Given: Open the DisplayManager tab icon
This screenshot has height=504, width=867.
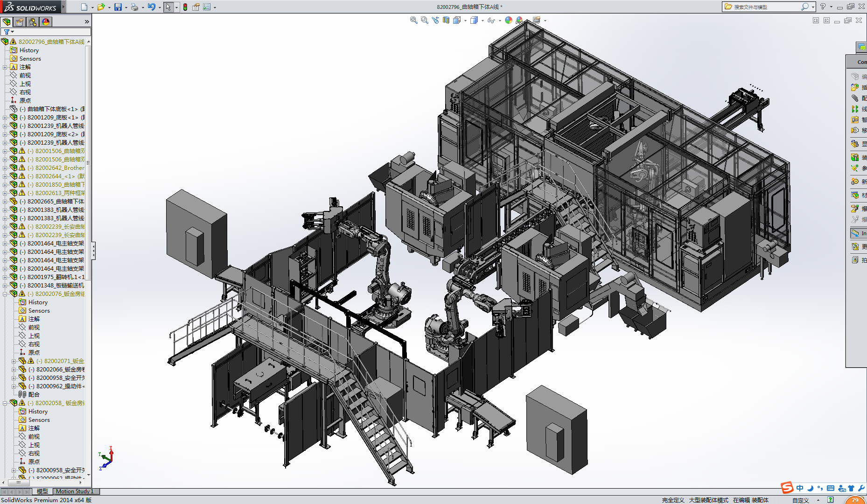Looking at the screenshot, I should 46,22.
